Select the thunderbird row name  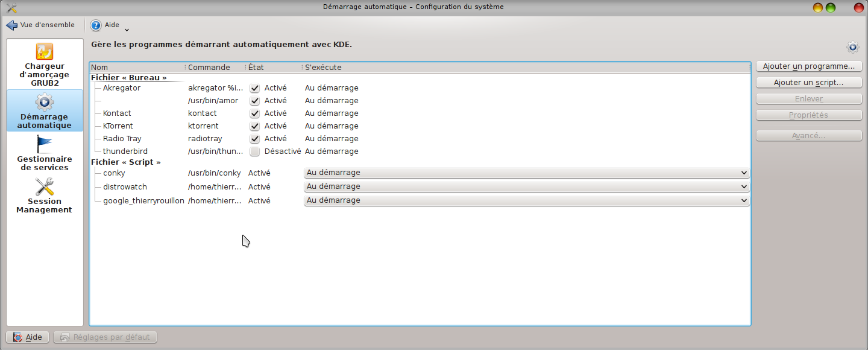[125, 151]
